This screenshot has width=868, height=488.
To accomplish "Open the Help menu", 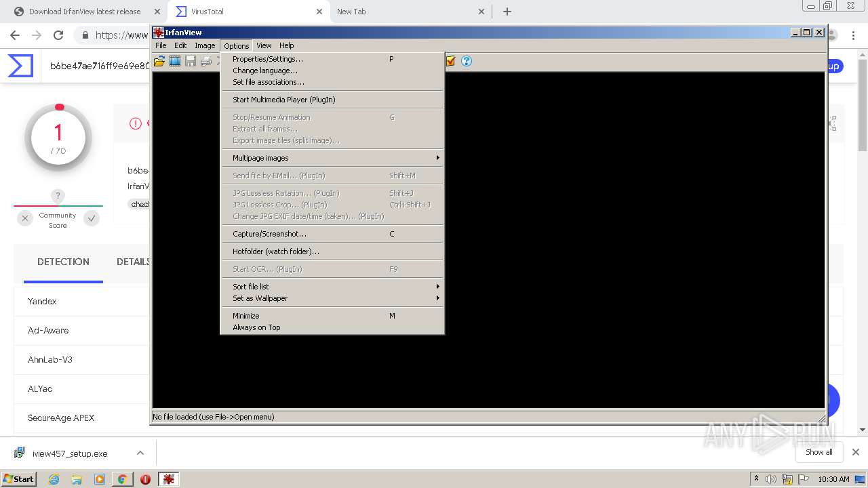I will pyautogui.click(x=287, y=45).
